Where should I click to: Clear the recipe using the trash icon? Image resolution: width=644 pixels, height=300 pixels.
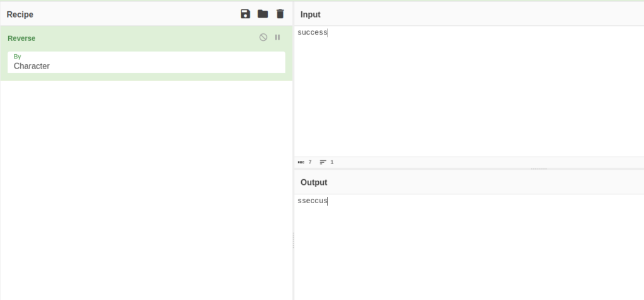coord(280,14)
